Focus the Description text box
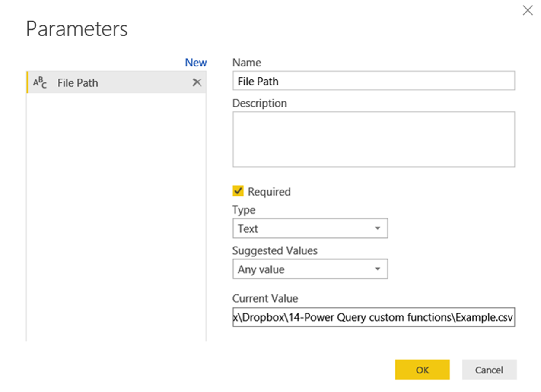Viewport: 541px width, 392px height. pos(373,139)
